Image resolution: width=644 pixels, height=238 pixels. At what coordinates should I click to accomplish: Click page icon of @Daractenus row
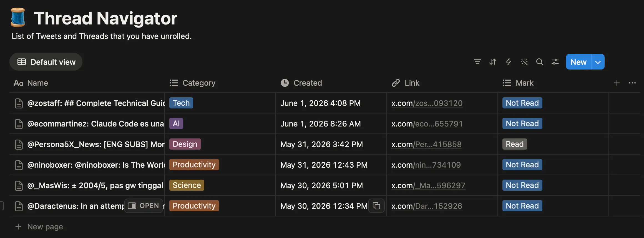click(19, 206)
